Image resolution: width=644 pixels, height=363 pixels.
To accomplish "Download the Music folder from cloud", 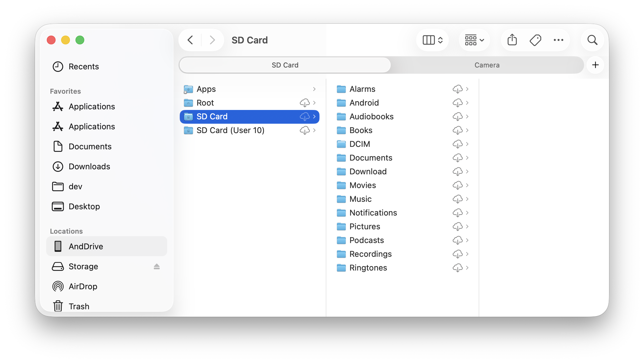I will (458, 199).
